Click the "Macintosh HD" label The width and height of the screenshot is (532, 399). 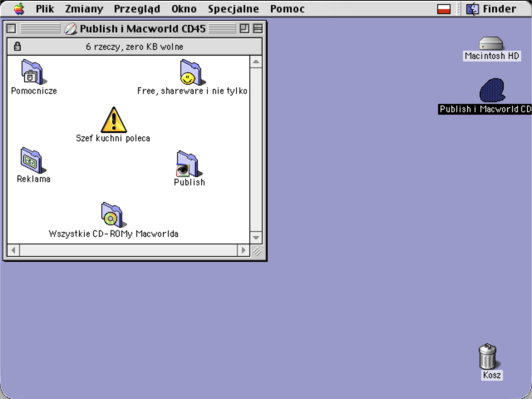[492, 56]
